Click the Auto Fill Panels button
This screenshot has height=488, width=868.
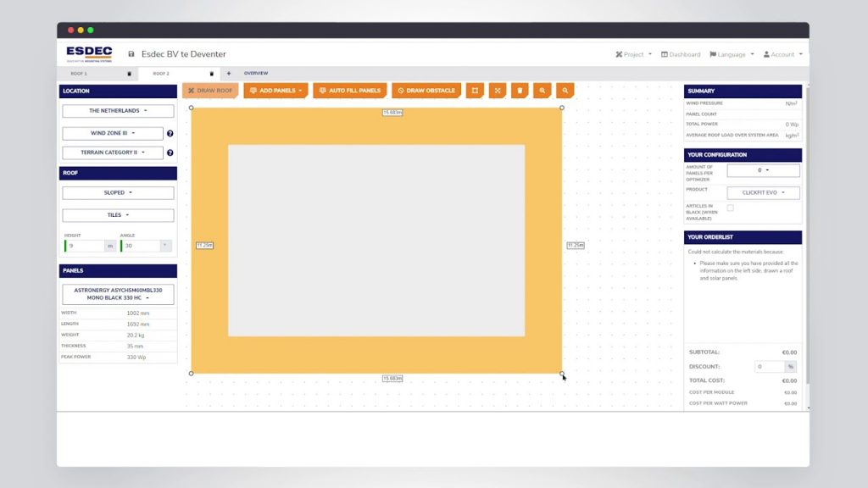(x=350, y=90)
